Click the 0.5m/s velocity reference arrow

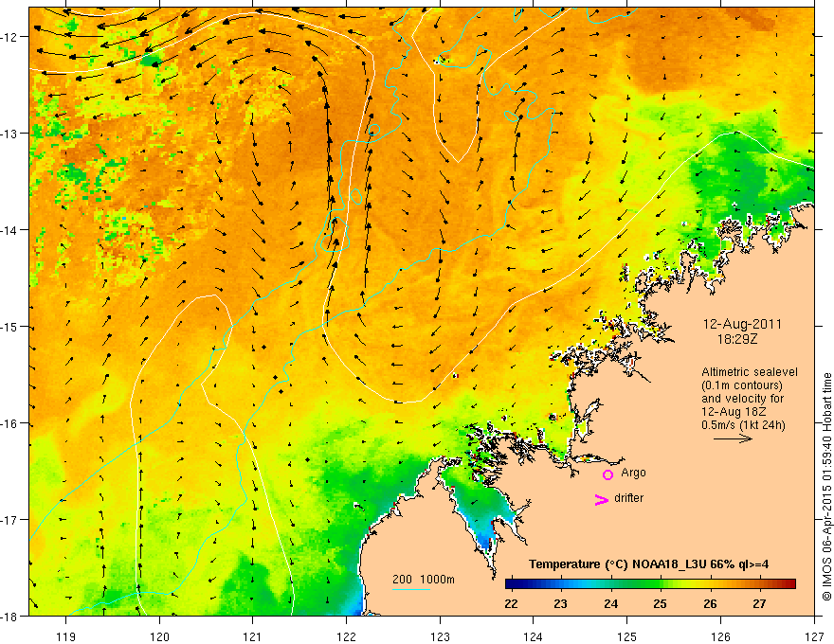[x=733, y=438]
